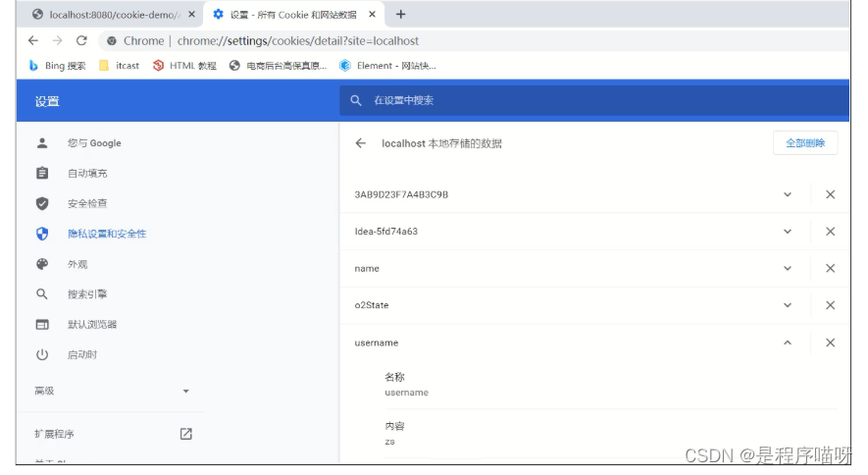Select 自动填充 in the settings sidebar
The width and height of the screenshot is (868, 475).
[87, 174]
